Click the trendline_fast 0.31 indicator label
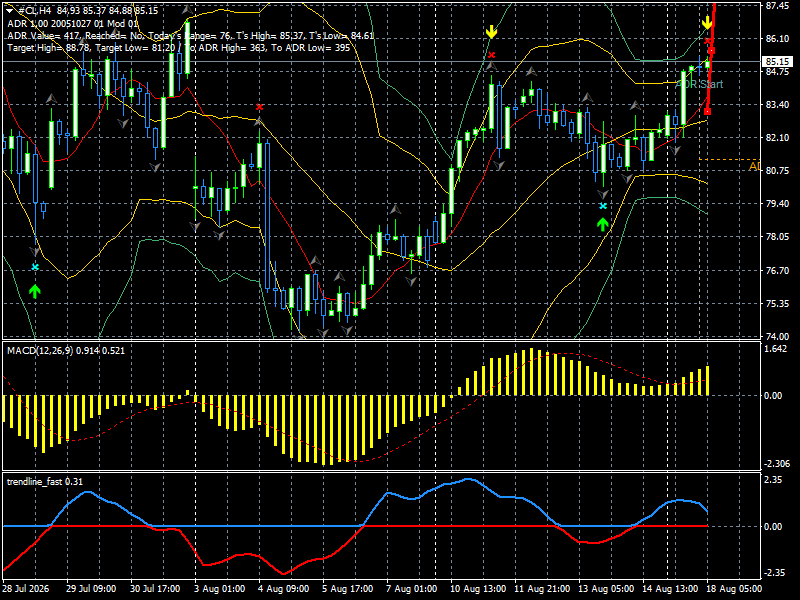 pyautogui.click(x=45, y=482)
